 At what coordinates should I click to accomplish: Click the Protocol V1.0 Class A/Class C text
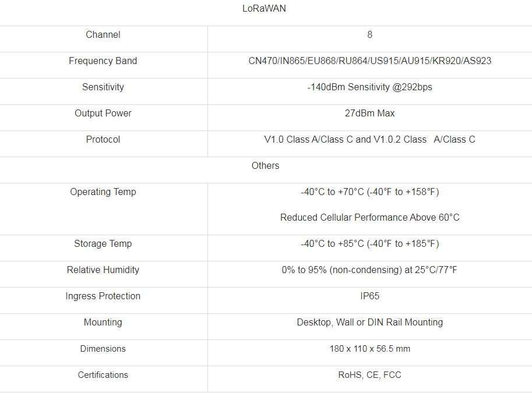(x=369, y=139)
